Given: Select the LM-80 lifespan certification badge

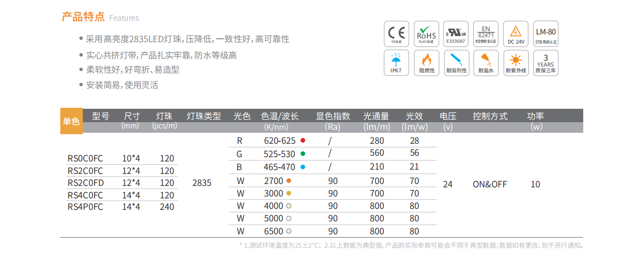Looking at the screenshot, I should [545, 34].
